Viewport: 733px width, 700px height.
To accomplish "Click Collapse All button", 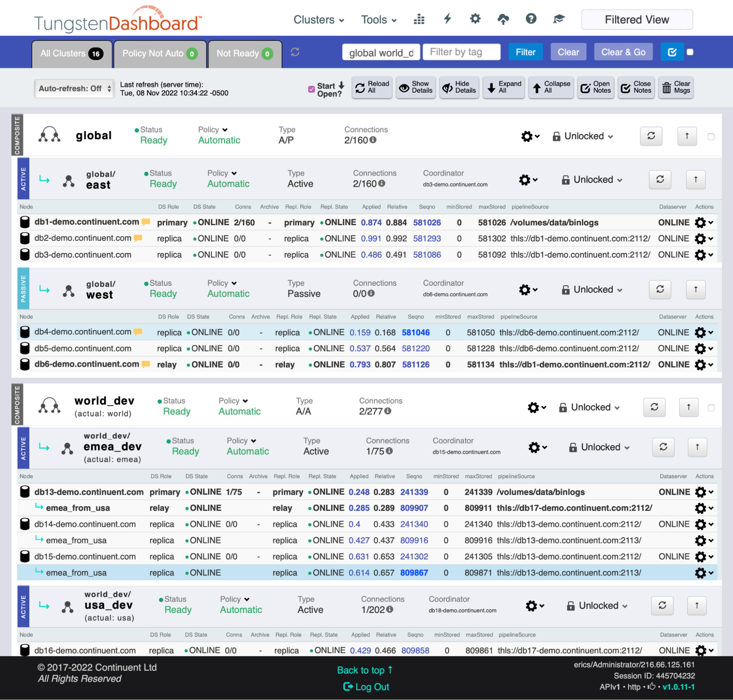I will pyautogui.click(x=551, y=88).
